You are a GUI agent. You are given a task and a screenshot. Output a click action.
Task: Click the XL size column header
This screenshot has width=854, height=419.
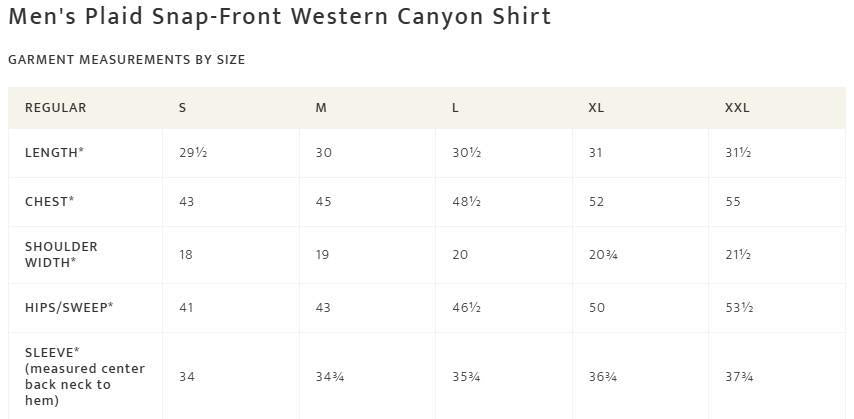pyautogui.click(x=596, y=108)
